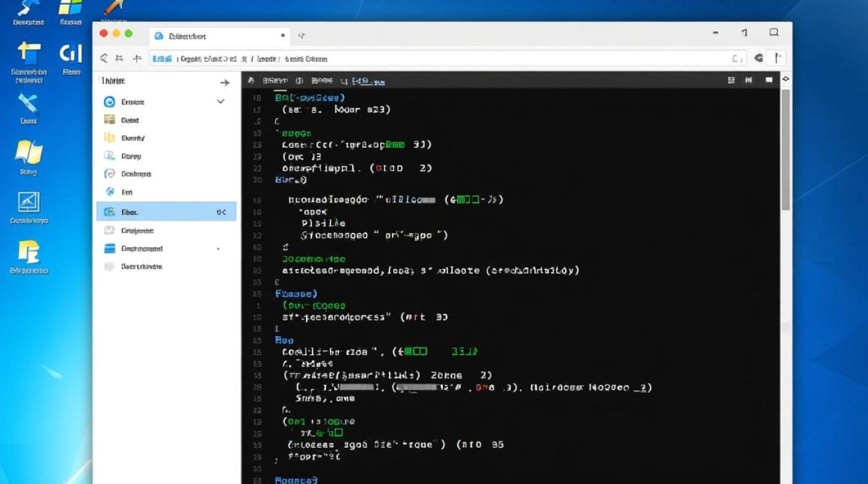Image resolution: width=868 pixels, height=484 pixels.
Task: Expand the chevron next to the Envore item
Action: tap(220, 101)
